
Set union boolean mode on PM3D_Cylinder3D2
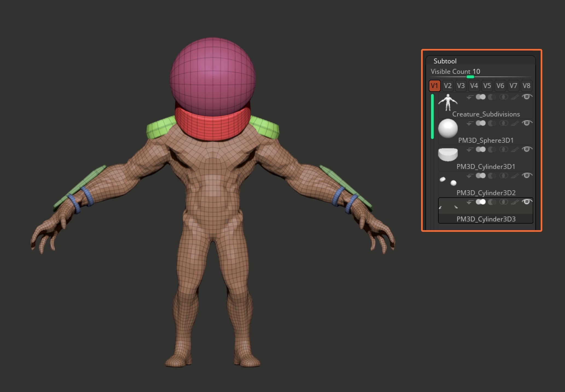coord(480,175)
